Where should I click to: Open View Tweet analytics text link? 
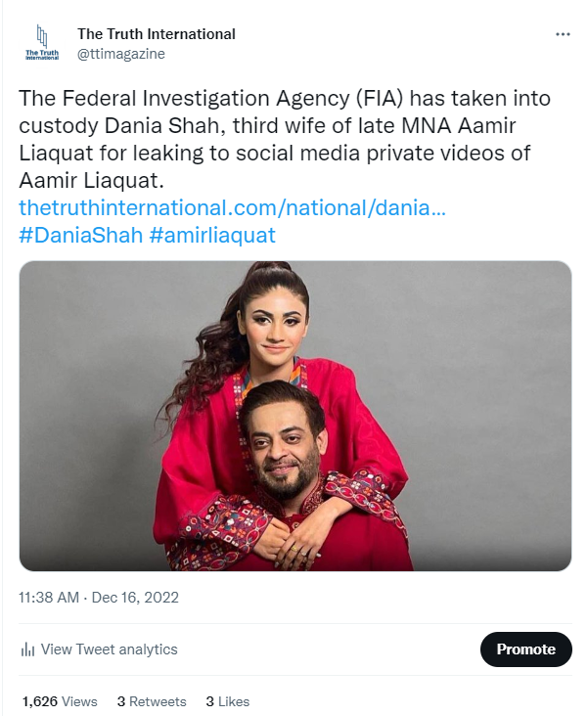(109, 649)
